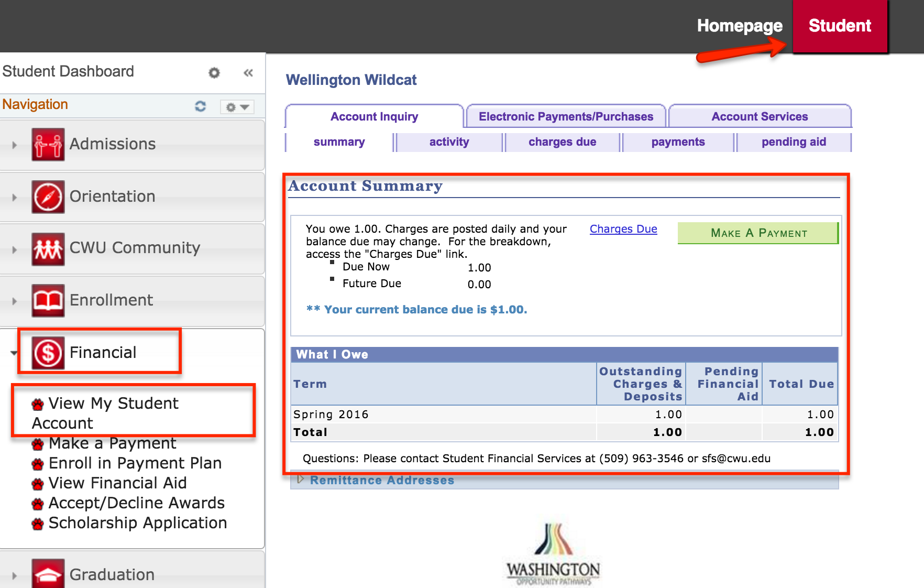
Task: Open View My Student Account link
Action: [105, 413]
